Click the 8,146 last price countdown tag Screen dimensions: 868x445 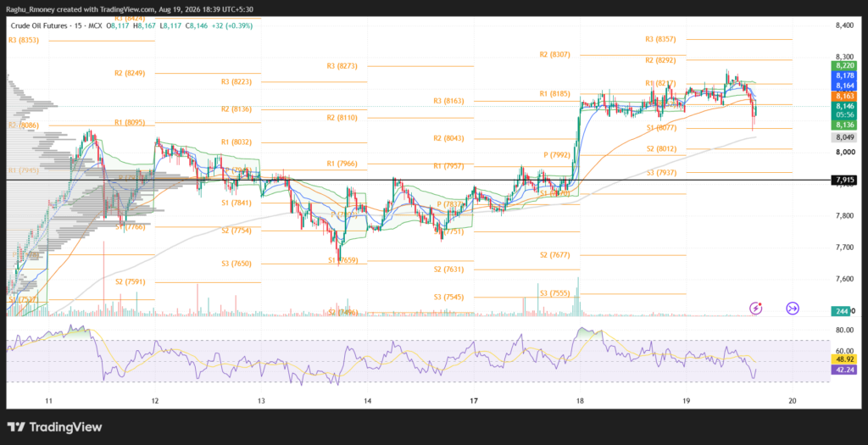pos(844,110)
